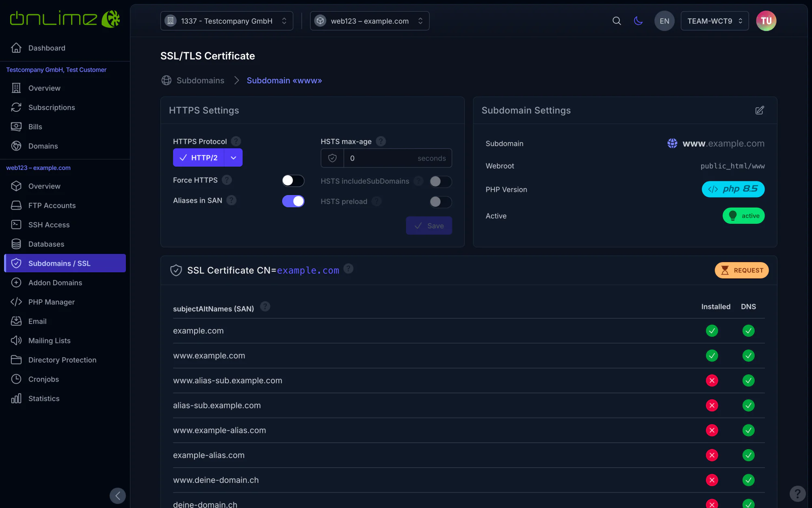Click the globe icon in breadcrumb
The image size is (812, 508).
point(166,80)
